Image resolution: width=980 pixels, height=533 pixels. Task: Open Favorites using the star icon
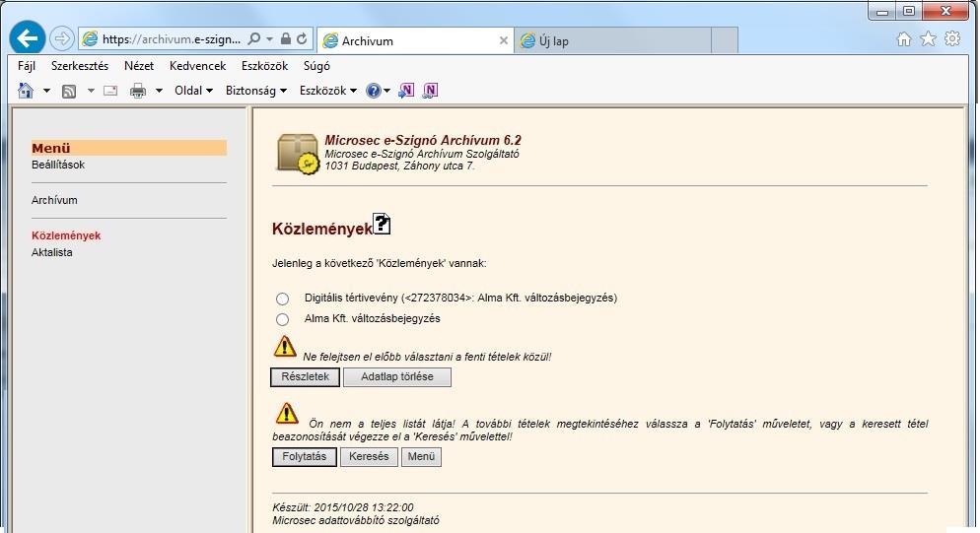pyautogui.click(x=928, y=38)
